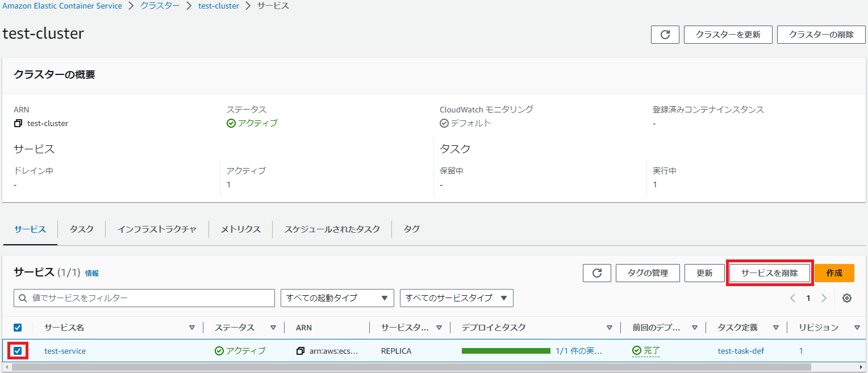Click the orange 作成 button
This screenshot has height=373, width=868.
point(834,273)
